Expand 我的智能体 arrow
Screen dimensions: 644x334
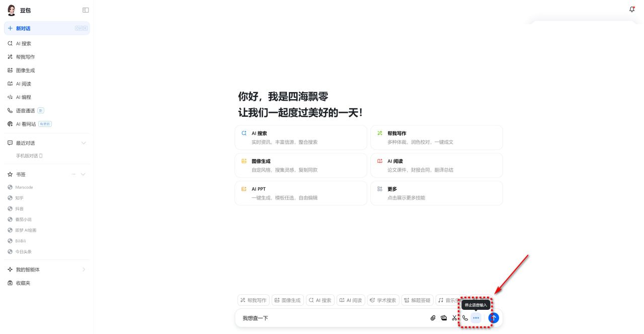click(x=84, y=270)
